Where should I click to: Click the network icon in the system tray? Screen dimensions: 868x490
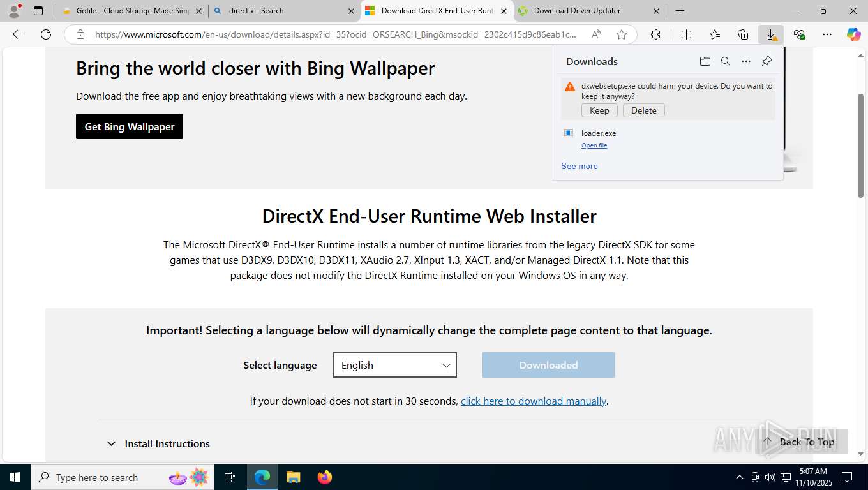point(785,477)
